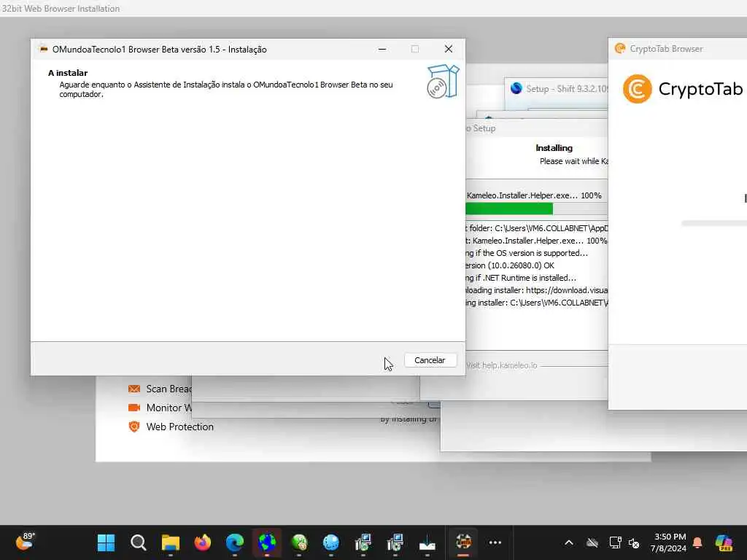Open File Explorer from the taskbar
Image resolution: width=747 pixels, height=560 pixels.
point(171,542)
